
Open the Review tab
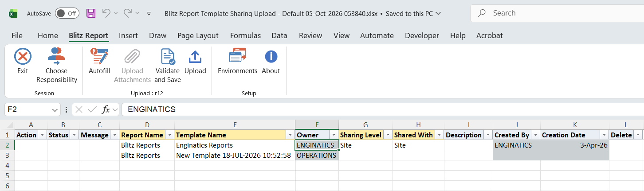tap(310, 35)
